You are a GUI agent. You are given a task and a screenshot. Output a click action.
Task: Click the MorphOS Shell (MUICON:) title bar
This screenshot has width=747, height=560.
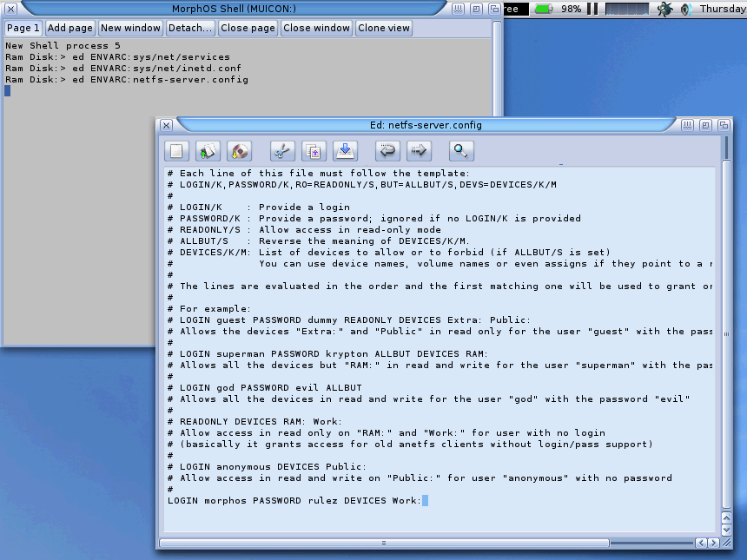[234, 9]
